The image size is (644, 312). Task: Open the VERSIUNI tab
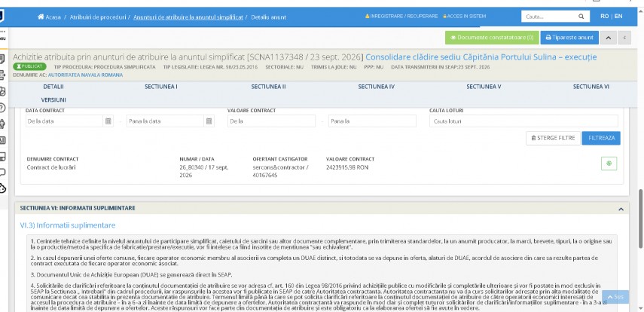(53, 100)
